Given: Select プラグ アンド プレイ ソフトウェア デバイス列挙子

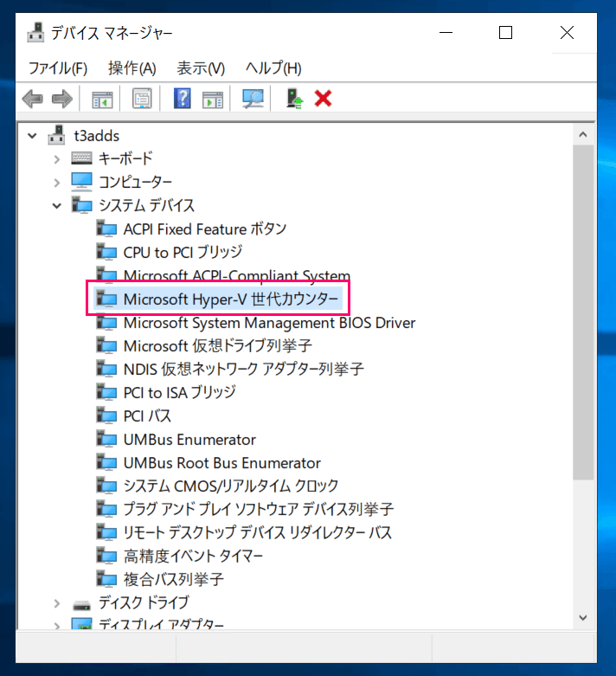Looking at the screenshot, I should (258, 509).
